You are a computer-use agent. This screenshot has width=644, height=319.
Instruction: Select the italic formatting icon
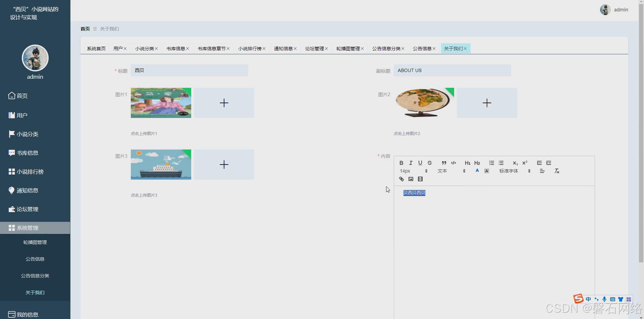(411, 163)
